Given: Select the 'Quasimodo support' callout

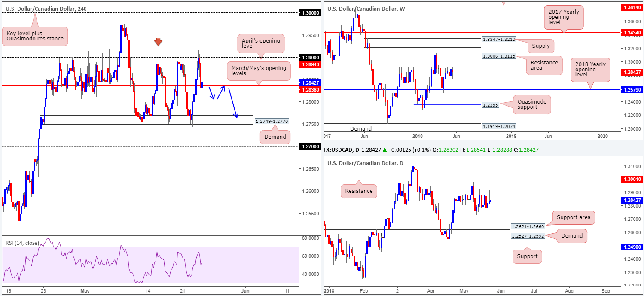Looking at the screenshot, I should click(x=531, y=104).
